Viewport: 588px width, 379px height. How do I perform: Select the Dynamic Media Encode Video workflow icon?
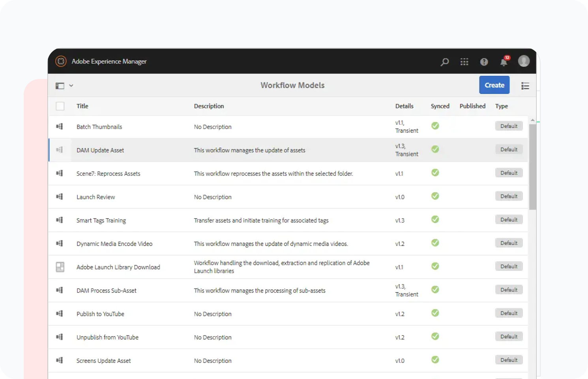click(x=60, y=243)
